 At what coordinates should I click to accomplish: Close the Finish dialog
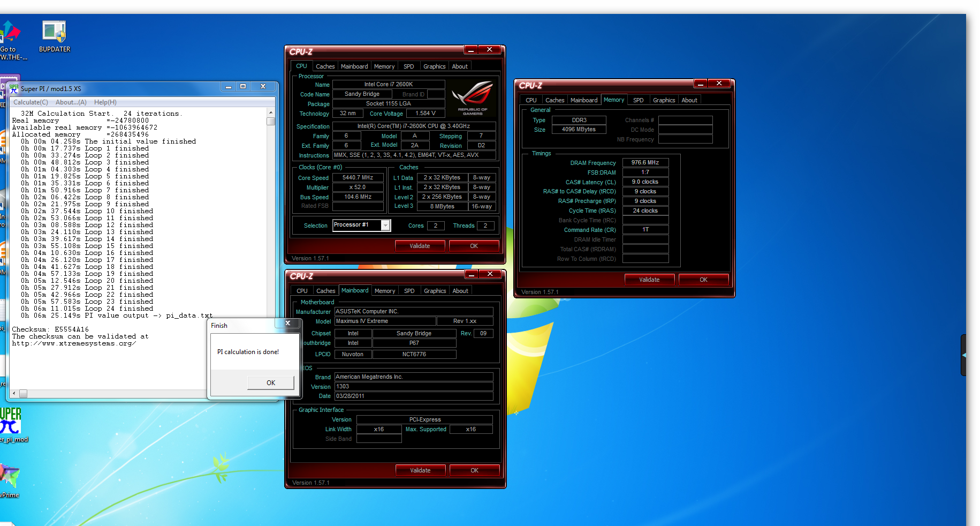pos(287,323)
